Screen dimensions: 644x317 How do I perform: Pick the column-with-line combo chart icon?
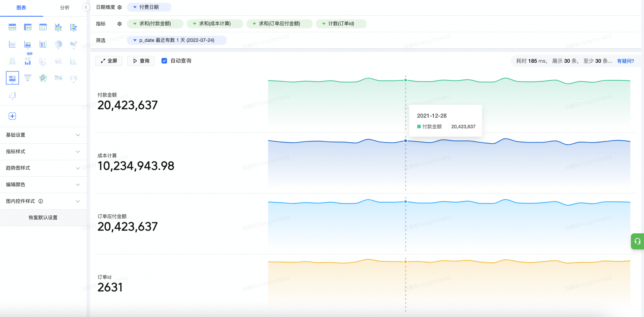coord(43,44)
